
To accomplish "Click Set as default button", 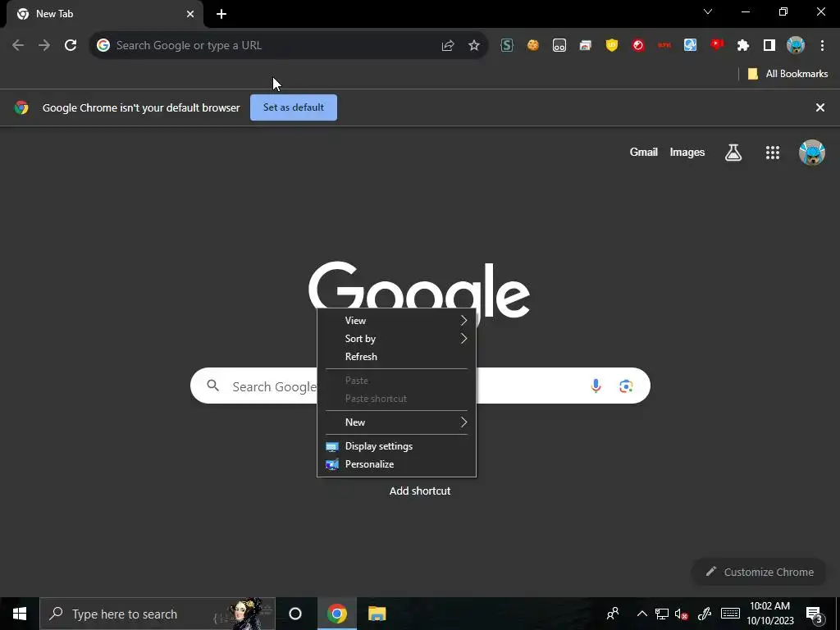I will tap(294, 107).
